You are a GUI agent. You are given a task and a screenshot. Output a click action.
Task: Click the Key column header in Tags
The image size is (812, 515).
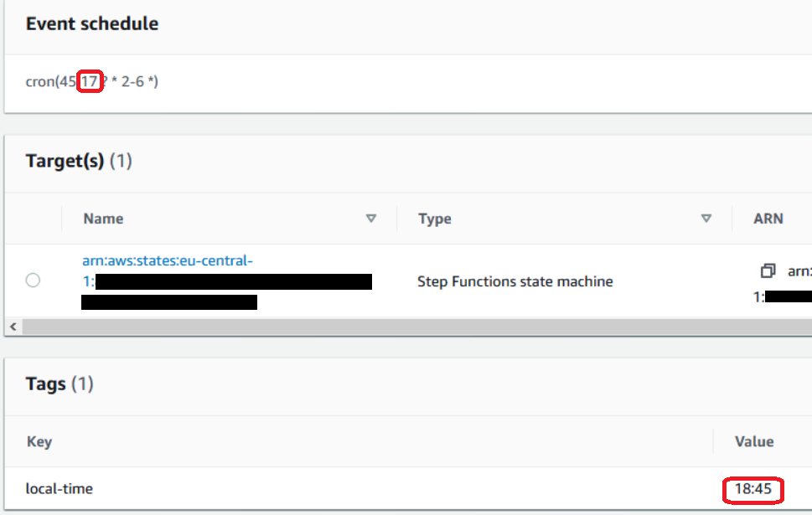[x=39, y=441]
